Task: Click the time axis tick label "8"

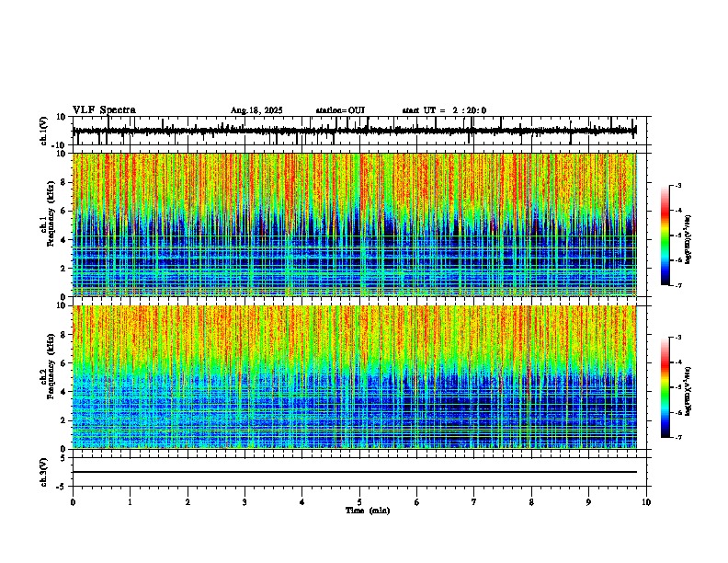Action: (531, 502)
